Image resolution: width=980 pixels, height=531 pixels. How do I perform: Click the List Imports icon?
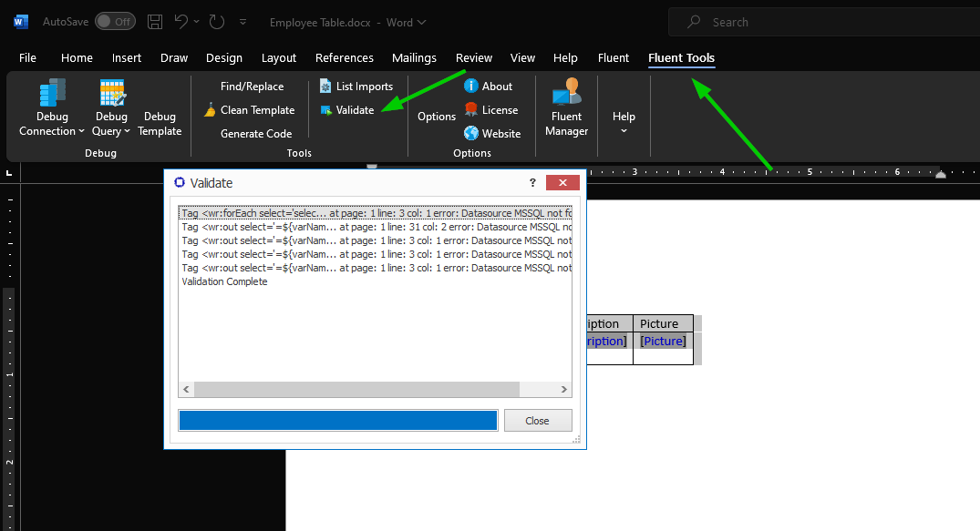pyautogui.click(x=325, y=87)
